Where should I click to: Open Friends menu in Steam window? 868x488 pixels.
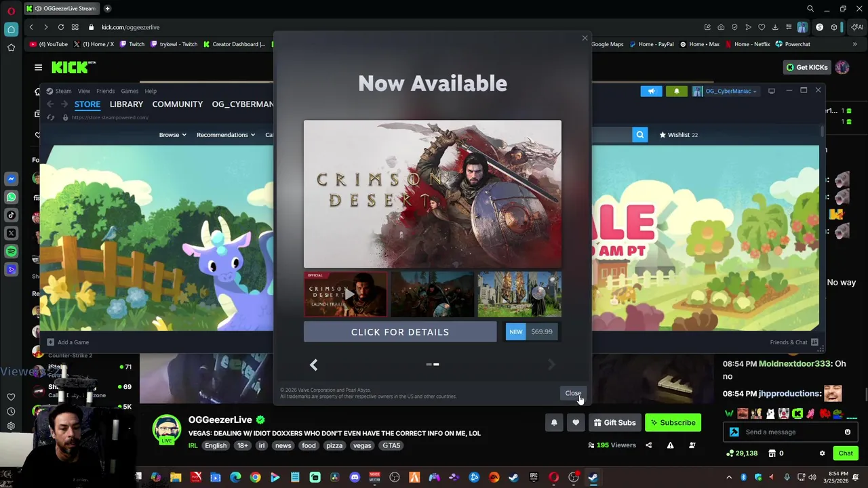point(105,91)
